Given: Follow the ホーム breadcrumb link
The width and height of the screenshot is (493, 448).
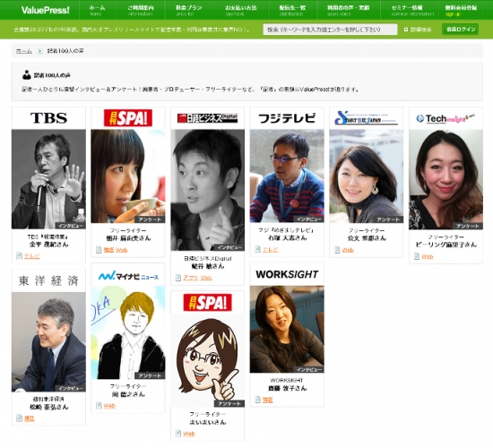Looking at the screenshot, I should tap(24, 51).
